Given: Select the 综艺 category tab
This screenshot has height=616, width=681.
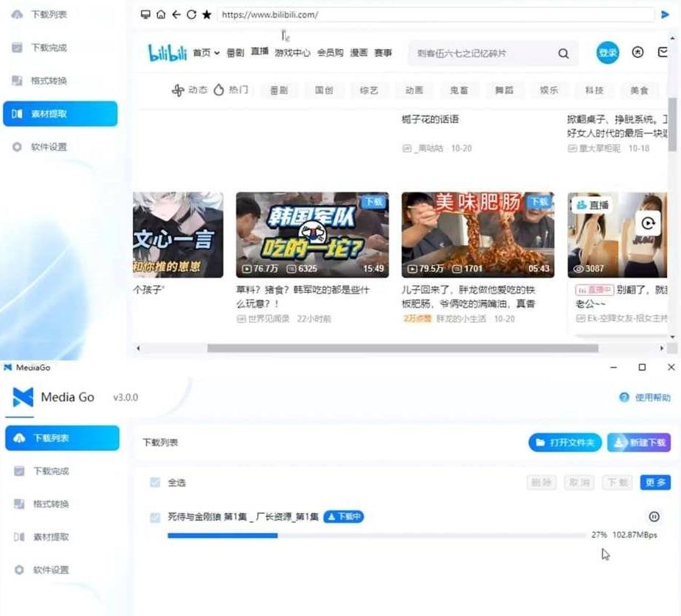Looking at the screenshot, I should pos(369,90).
